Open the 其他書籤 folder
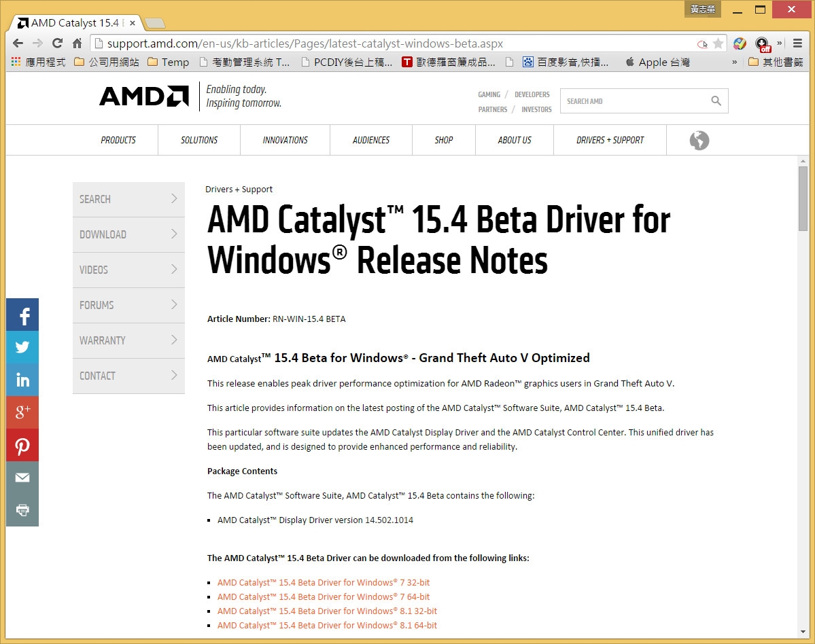Screen dimensions: 815x644 click(776, 62)
